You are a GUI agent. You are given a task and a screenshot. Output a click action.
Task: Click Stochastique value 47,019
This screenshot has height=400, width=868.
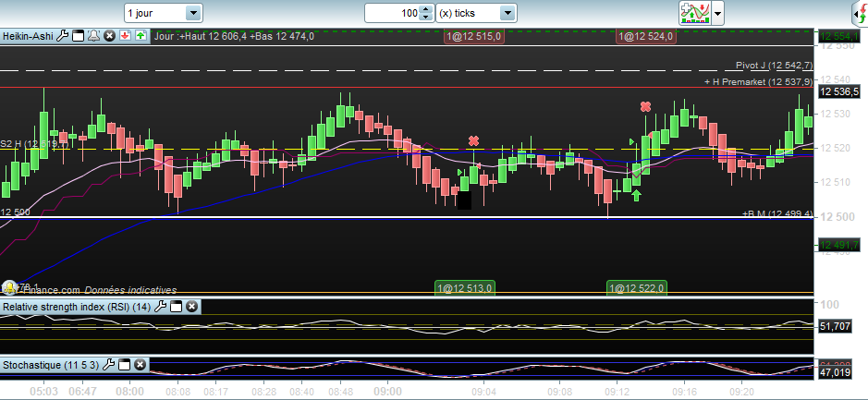[836, 373]
